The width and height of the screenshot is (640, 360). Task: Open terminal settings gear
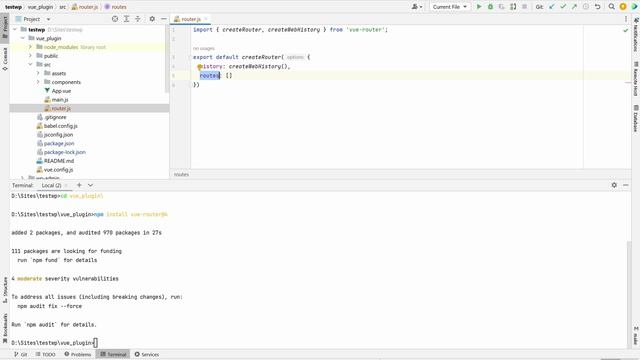click(x=614, y=185)
